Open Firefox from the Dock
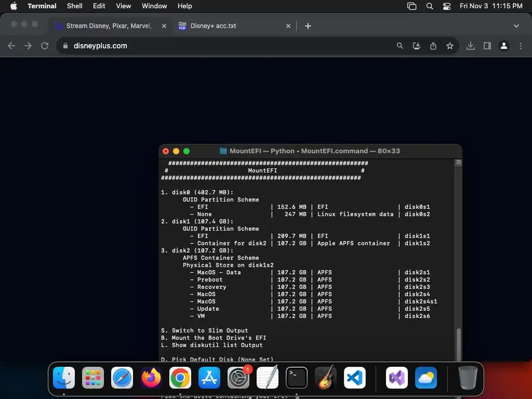 pos(151,378)
